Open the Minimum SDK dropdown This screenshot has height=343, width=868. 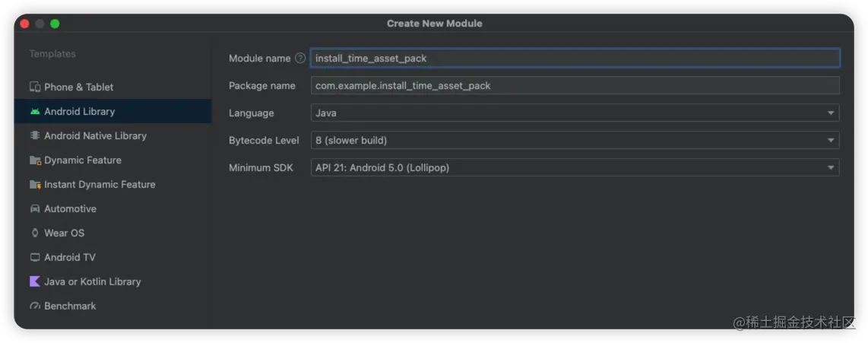[575, 167]
